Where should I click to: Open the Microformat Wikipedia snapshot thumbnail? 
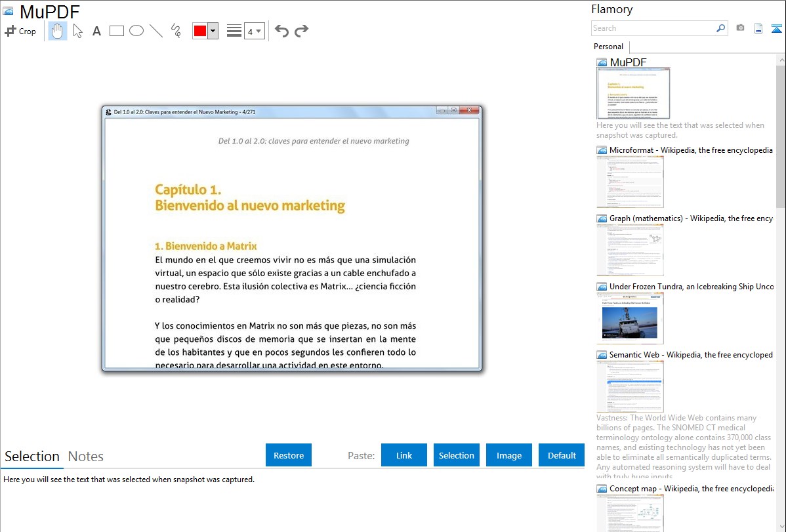pos(630,182)
